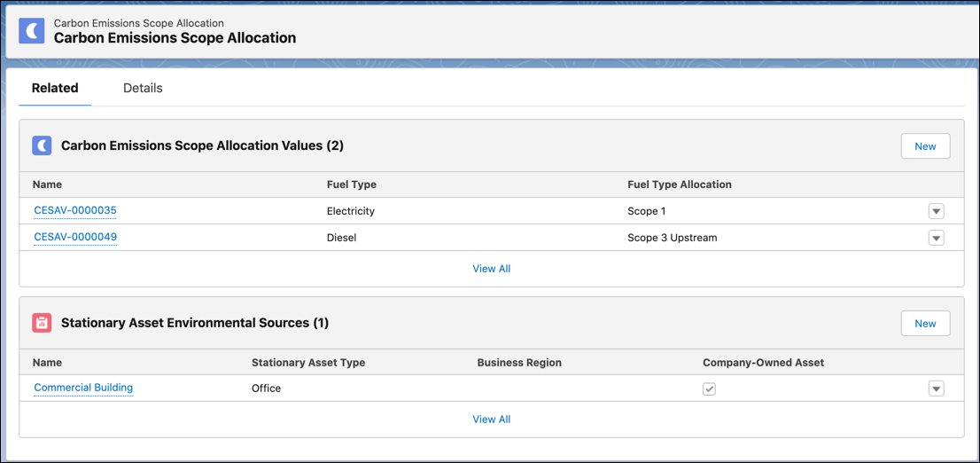Image resolution: width=980 pixels, height=463 pixels.
Task: Click the Allocation Values related list moon icon
Action: coord(42,145)
